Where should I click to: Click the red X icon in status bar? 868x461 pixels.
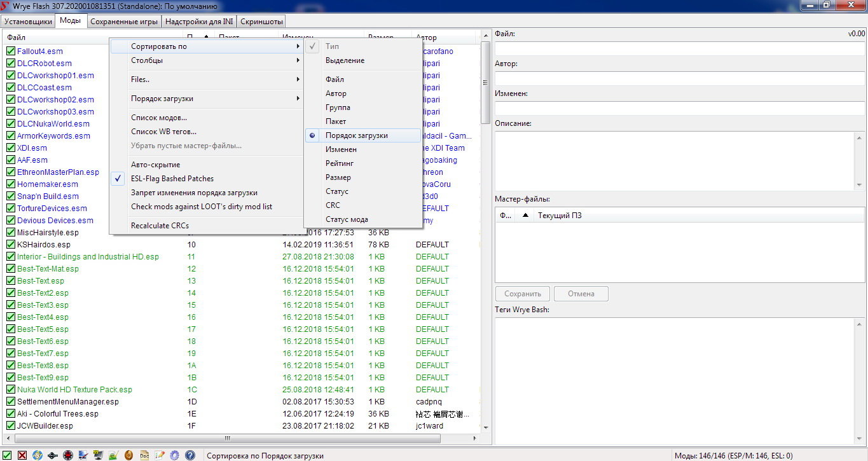coord(22,455)
